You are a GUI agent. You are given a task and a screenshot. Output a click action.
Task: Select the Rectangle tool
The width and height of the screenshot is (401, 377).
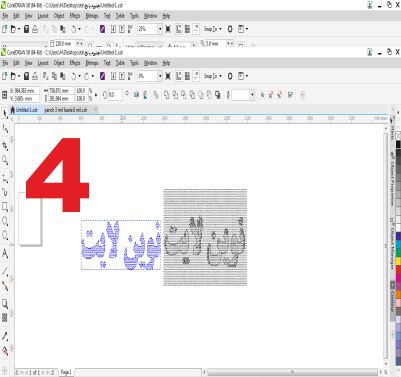[x=5, y=207]
